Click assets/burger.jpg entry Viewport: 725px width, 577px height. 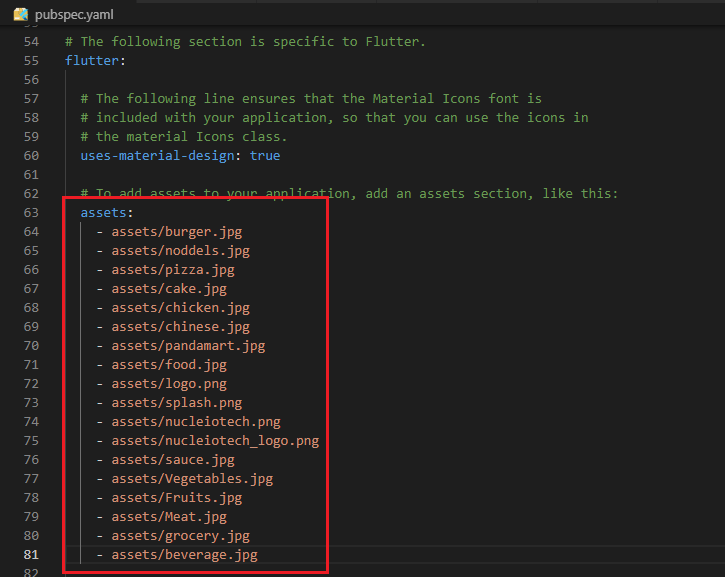tap(177, 232)
